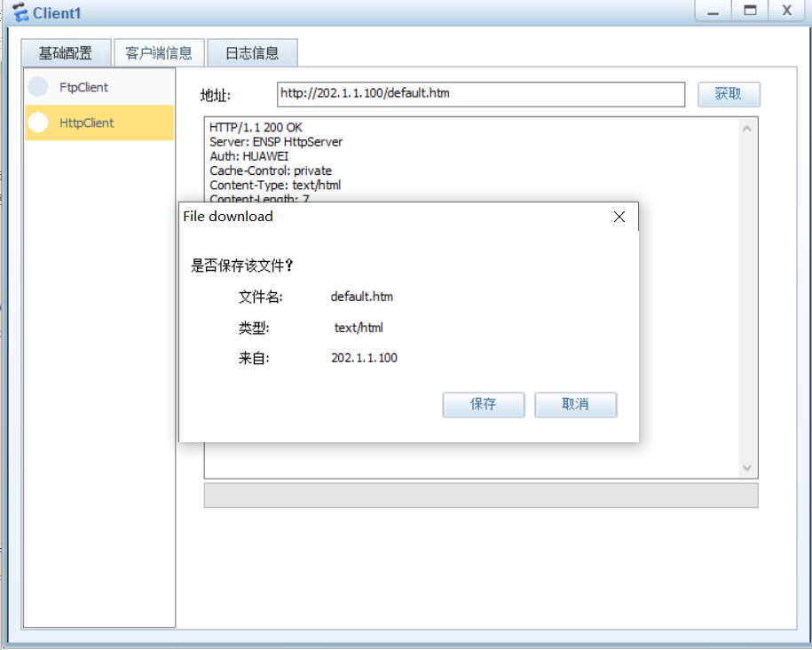Click the response scrollbar down arrow

[746, 468]
